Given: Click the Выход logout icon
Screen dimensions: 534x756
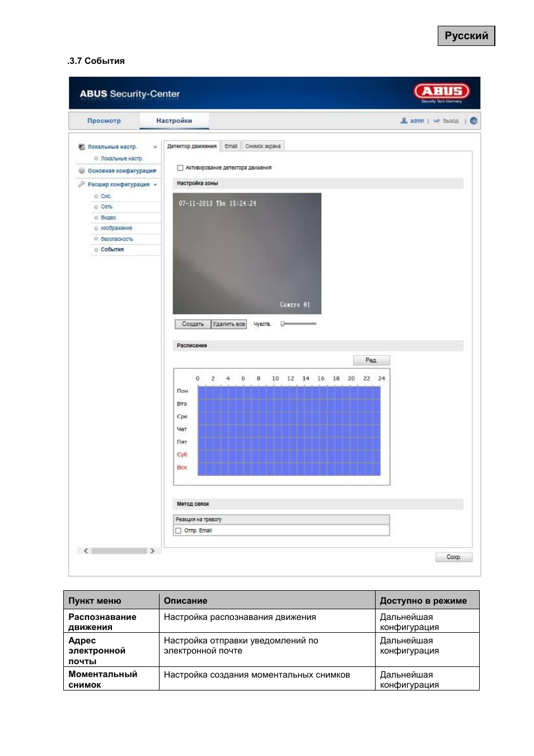Looking at the screenshot, I should pyautogui.click(x=437, y=120).
